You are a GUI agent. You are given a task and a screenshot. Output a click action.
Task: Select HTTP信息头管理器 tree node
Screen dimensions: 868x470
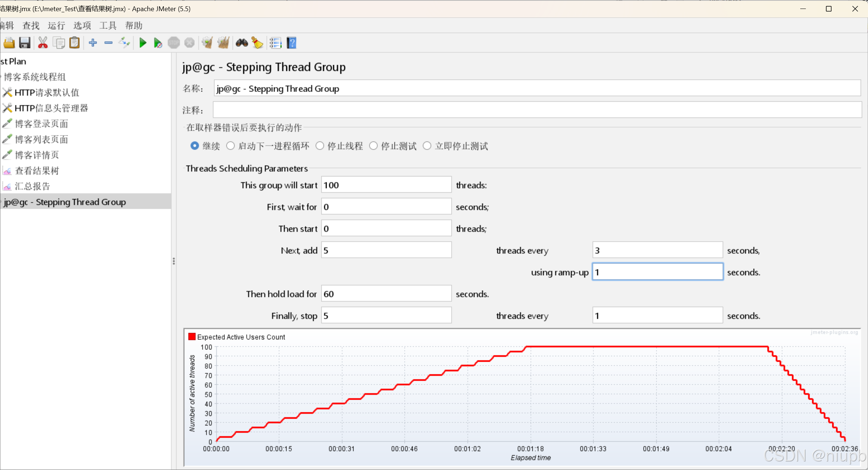click(x=51, y=108)
